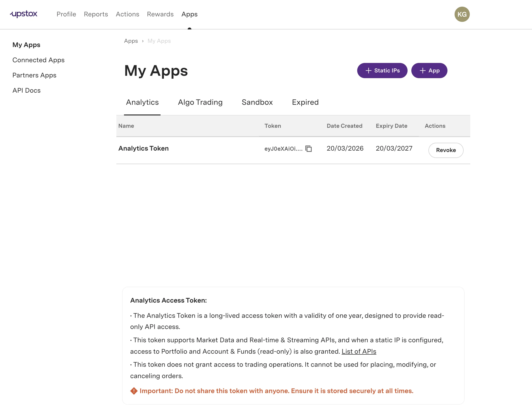Open the List of APIs link

tap(359, 352)
